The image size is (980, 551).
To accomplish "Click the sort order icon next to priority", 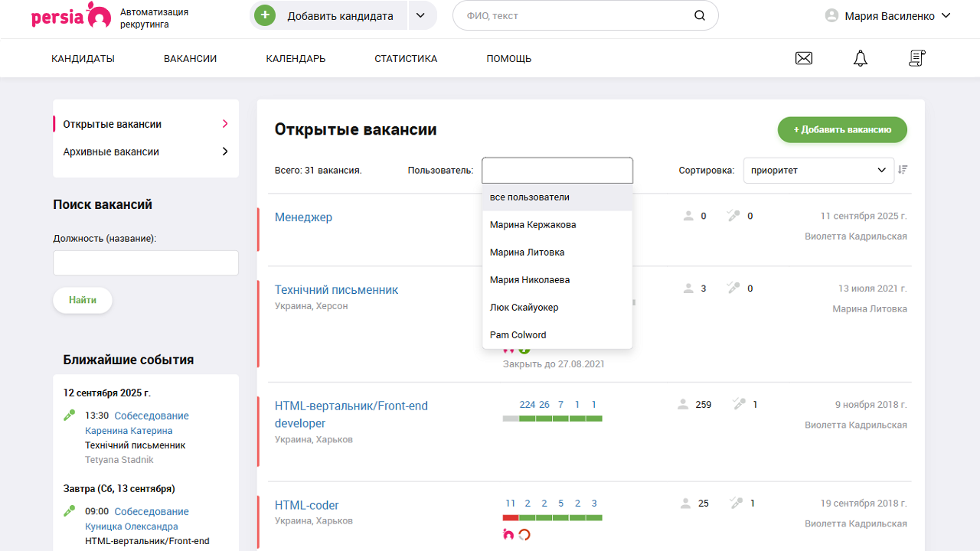I will coord(903,170).
